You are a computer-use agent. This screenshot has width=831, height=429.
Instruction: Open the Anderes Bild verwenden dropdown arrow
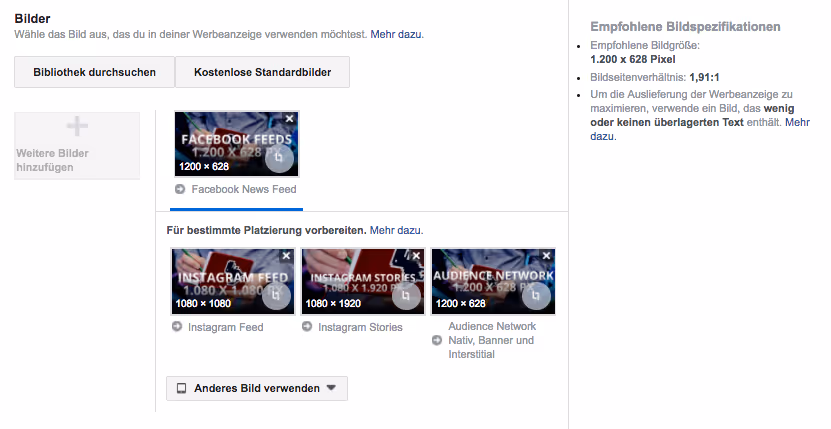331,388
